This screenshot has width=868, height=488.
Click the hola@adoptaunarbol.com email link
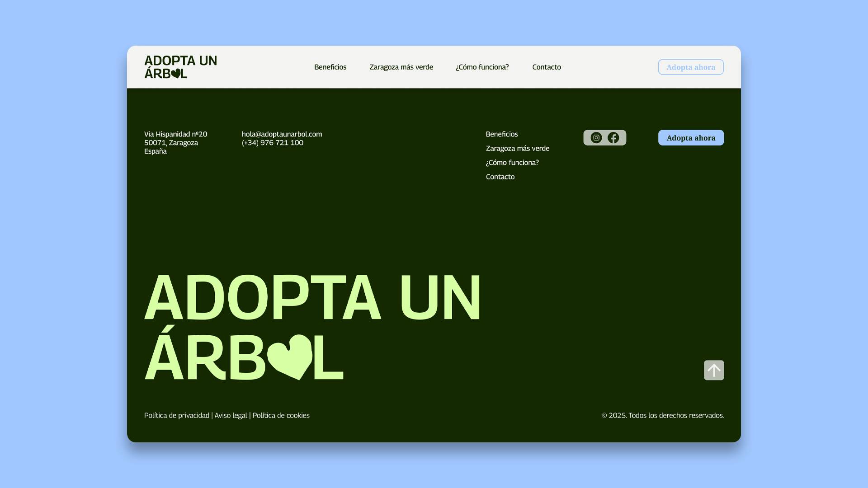click(x=281, y=134)
